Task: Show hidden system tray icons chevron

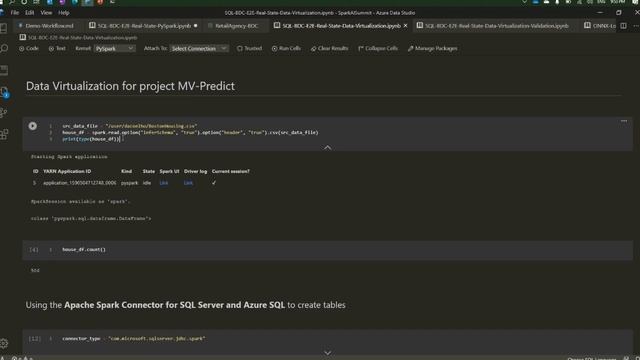Action: click(524, 2)
